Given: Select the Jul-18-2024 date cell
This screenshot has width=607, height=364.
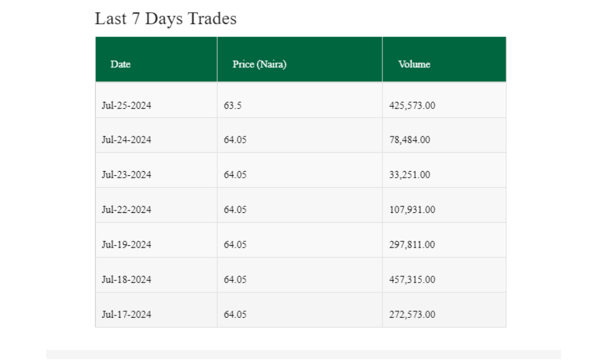Looking at the screenshot, I should tap(126, 280).
